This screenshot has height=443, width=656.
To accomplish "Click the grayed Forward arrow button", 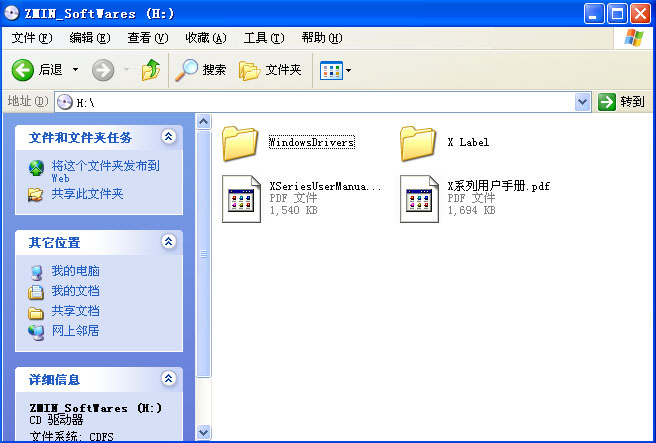I will click(103, 70).
